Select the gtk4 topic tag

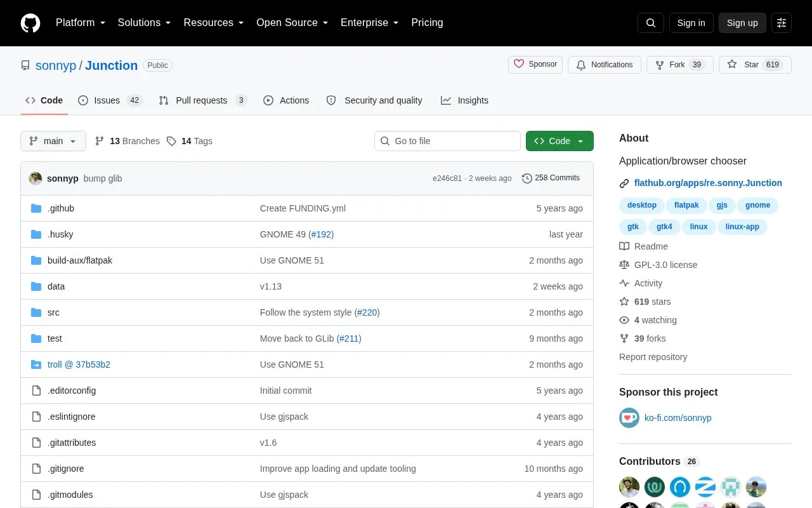point(664,227)
